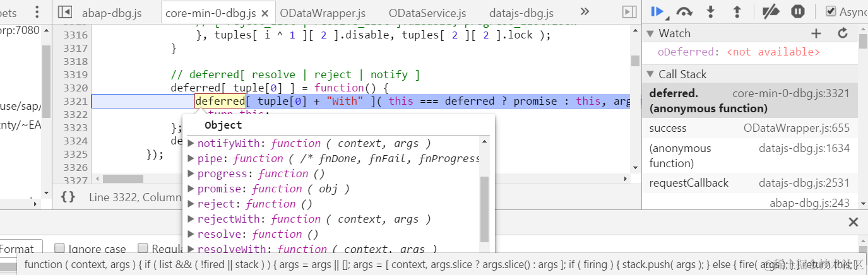Expand the promise property

192,189
